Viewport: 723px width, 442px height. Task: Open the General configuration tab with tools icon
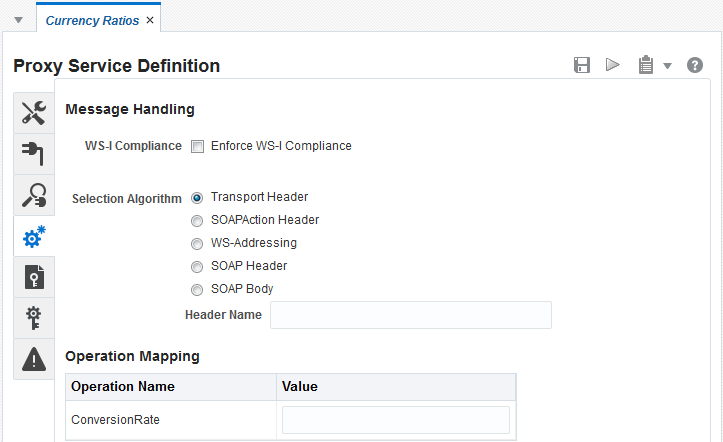point(34,113)
